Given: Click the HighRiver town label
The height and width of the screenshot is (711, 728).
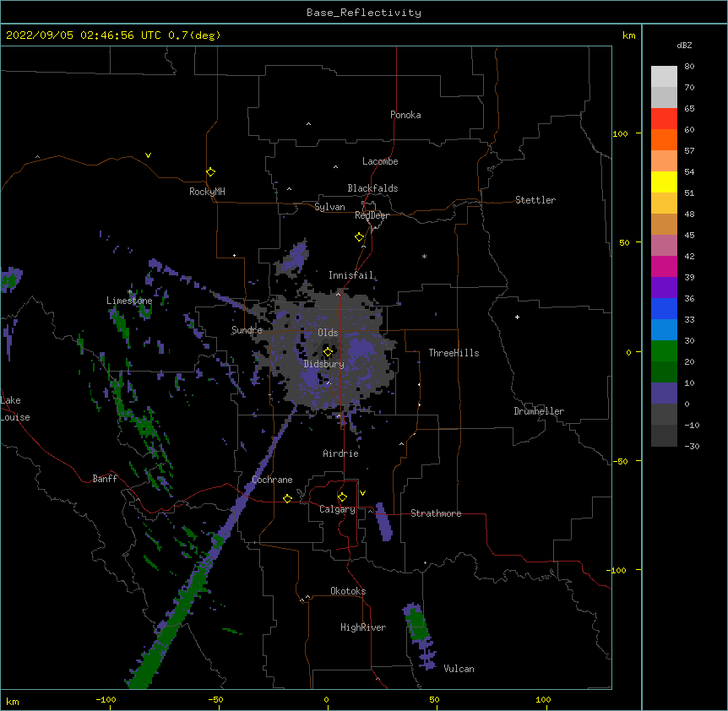Looking at the screenshot, I should point(363,627).
